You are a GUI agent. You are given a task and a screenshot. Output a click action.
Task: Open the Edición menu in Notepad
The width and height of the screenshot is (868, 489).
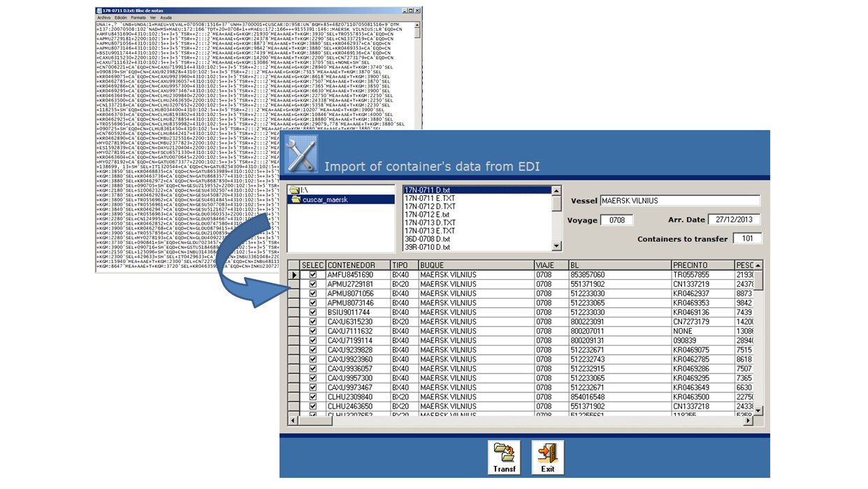coord(121,17)
